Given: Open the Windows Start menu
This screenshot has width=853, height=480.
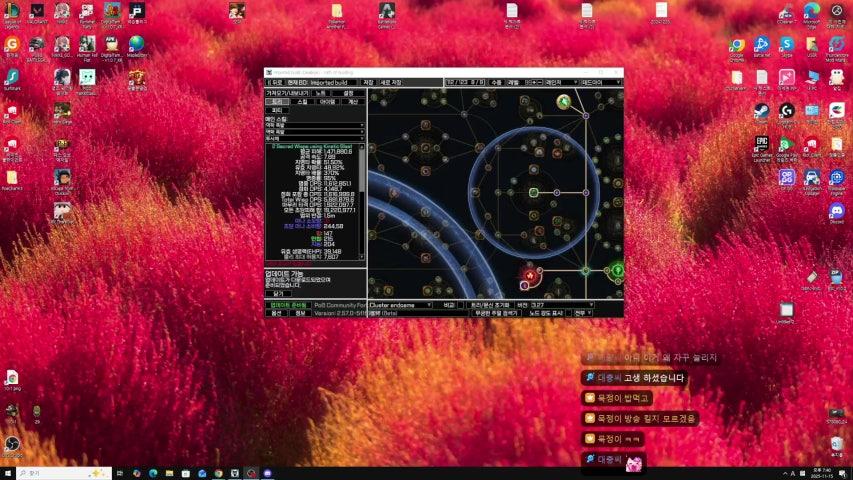Looking at the screenshot, I should [x=9, y=472].
